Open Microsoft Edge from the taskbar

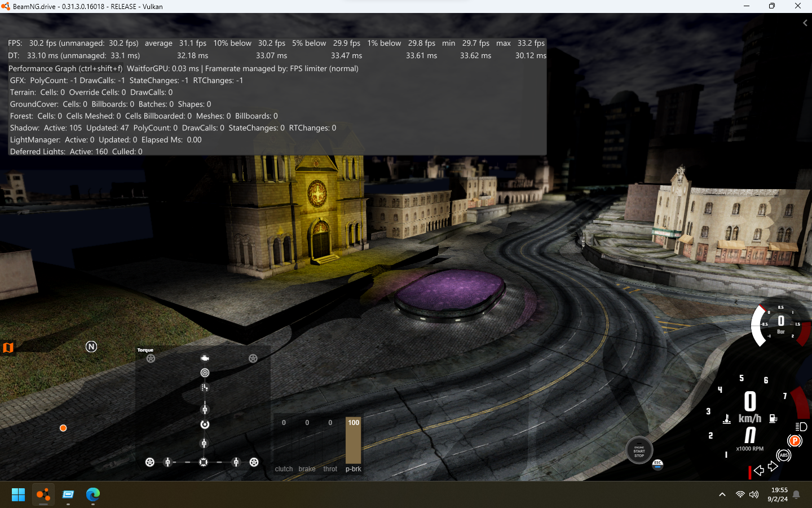pos(93,494)
